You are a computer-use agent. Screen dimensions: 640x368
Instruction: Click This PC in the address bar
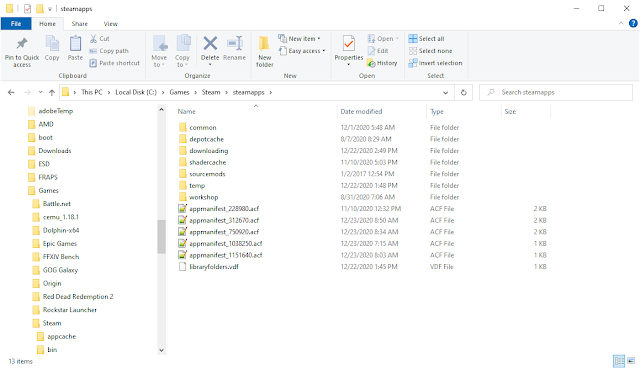coord(92,93)
